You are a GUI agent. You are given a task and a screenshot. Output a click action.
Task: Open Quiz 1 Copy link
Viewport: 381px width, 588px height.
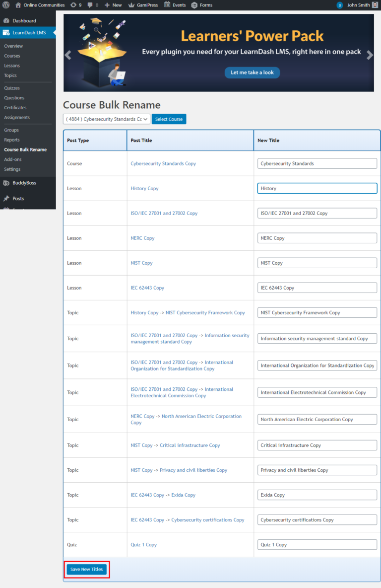pos(143,544)
